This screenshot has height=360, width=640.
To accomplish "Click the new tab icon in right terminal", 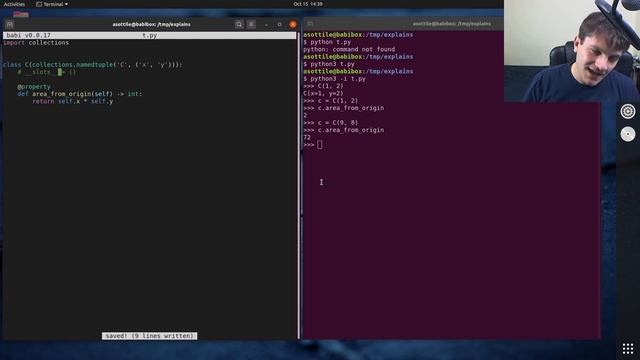I will coord(310,24).
